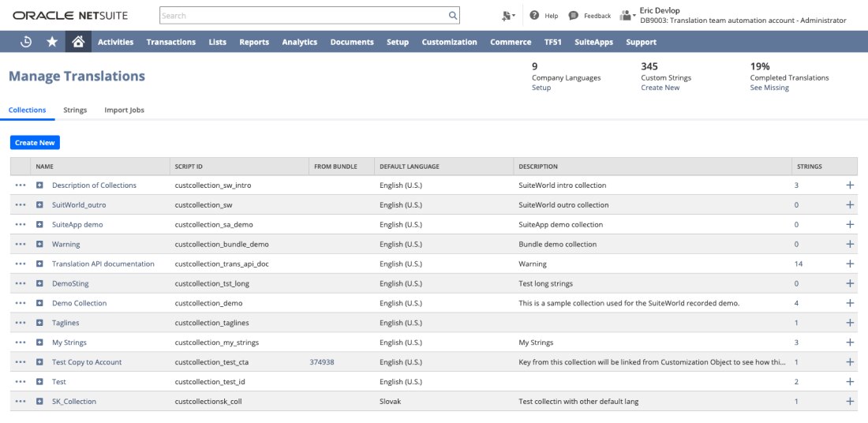Image resolution: width=868 pixels, height=423 pixels.
Task: Open the Shortcuts star icon
Action: 52,42
